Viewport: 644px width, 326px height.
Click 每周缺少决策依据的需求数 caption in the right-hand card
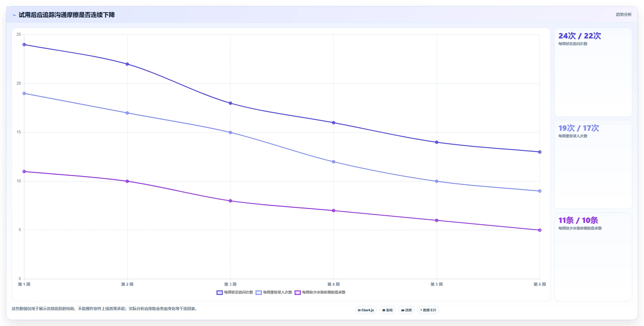coord(580,228)
